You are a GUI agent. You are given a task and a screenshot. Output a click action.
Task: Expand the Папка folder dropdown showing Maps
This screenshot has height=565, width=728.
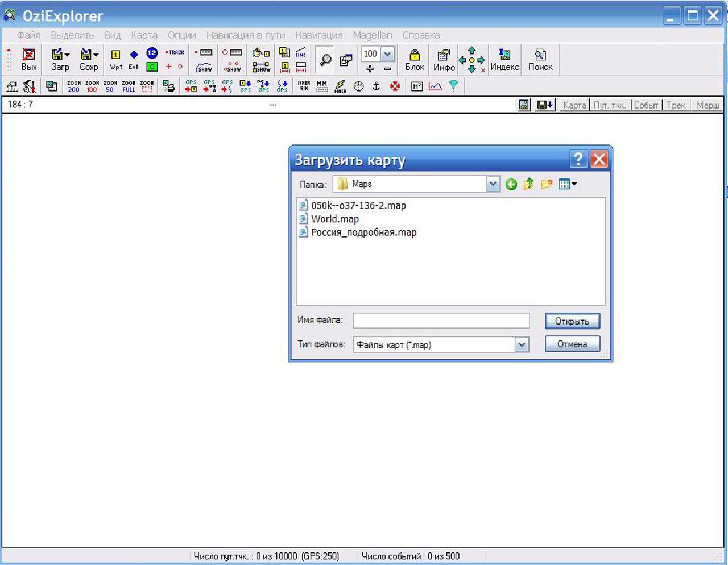(493, 184)
